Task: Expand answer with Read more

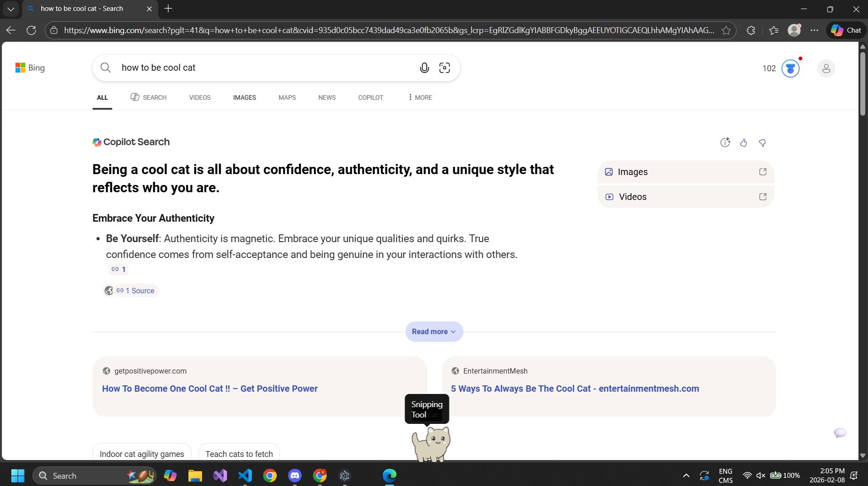Action: click(x=434, y=332)
